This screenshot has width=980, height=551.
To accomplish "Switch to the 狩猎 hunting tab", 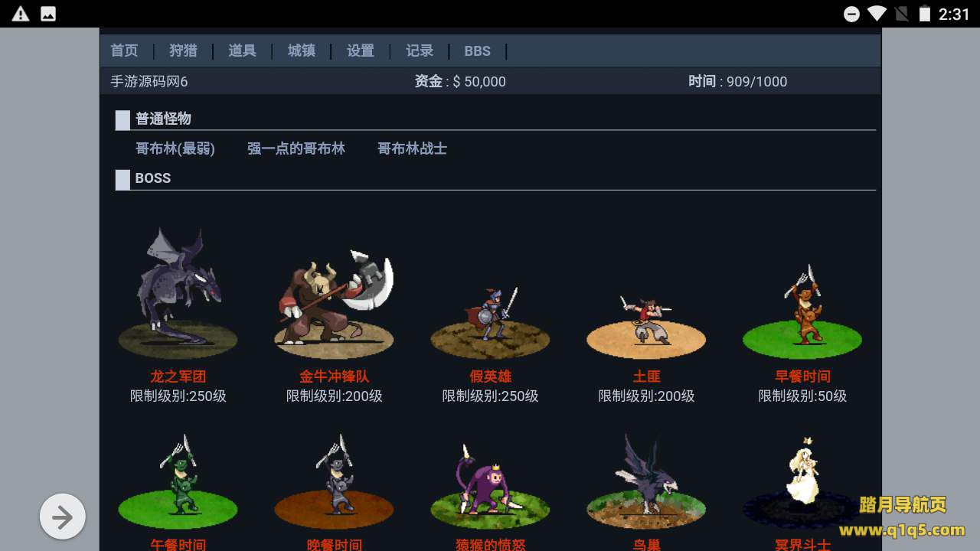I will point(183,51).
